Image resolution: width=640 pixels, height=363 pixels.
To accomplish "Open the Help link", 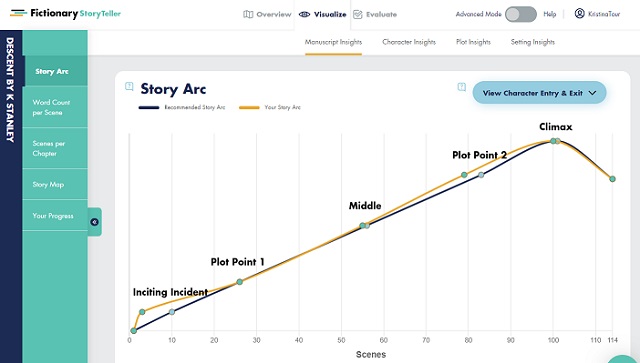I will coord(549,14).
